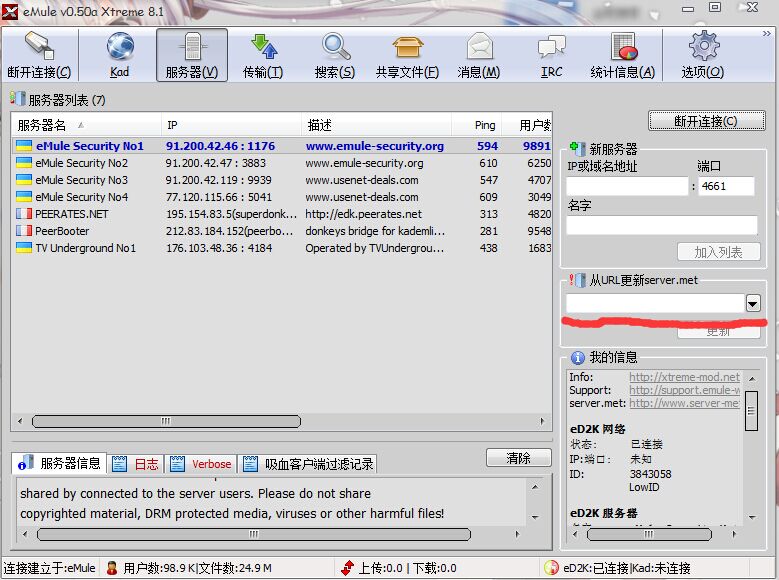Screen dimensions: 779x580
Task: Open the 统计信息(A) statistics page
Action: 623,55
